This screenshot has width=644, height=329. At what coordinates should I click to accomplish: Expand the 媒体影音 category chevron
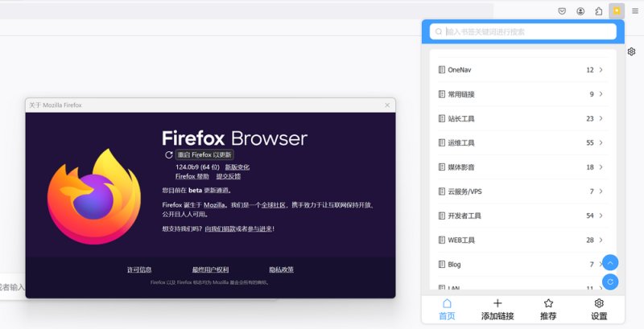601,167
